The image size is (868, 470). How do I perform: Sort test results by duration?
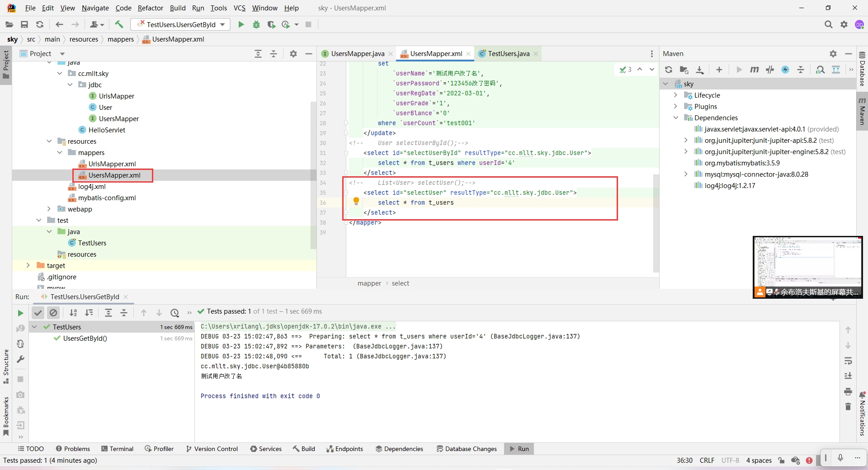pyautogui.click(x=89, y=313)
